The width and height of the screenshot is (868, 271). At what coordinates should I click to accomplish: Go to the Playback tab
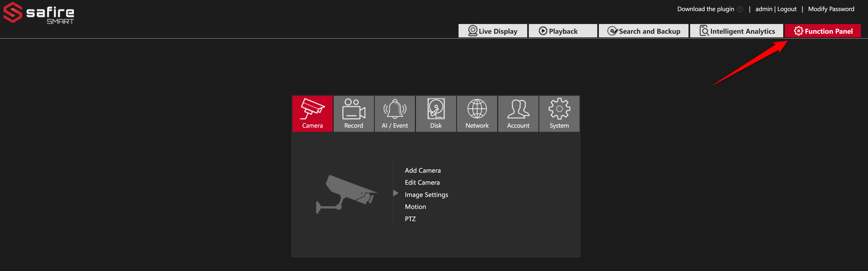pos(563,31)
